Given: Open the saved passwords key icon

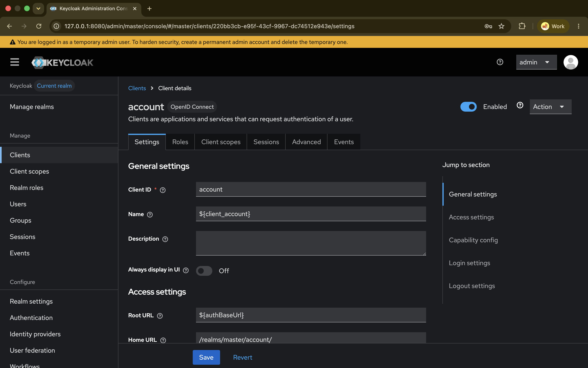Looking at the screenshot, I should [x=488, y=26].
